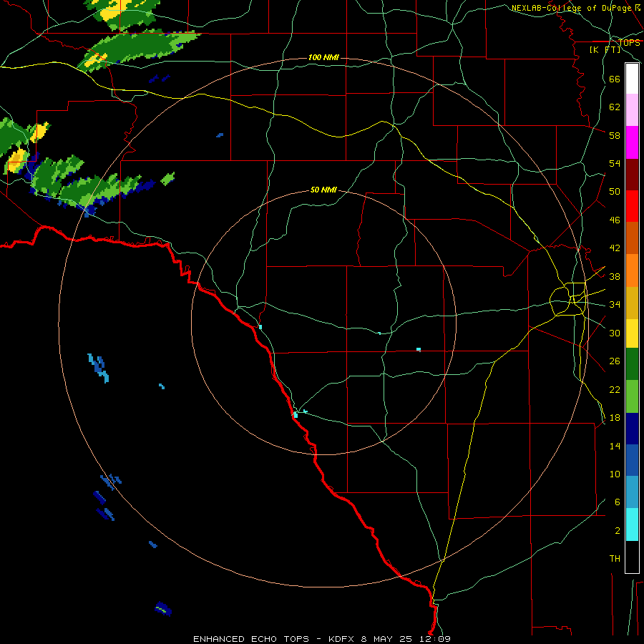
Task: Click the light pink legend swatch
Action: pos(632,110)
